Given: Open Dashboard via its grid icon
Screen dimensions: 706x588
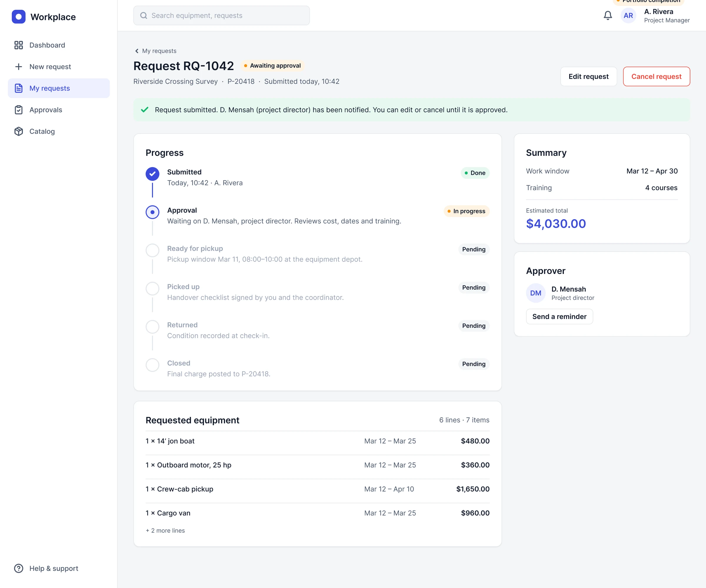Looking at the screenshot, I should click(x=19, y=45).
